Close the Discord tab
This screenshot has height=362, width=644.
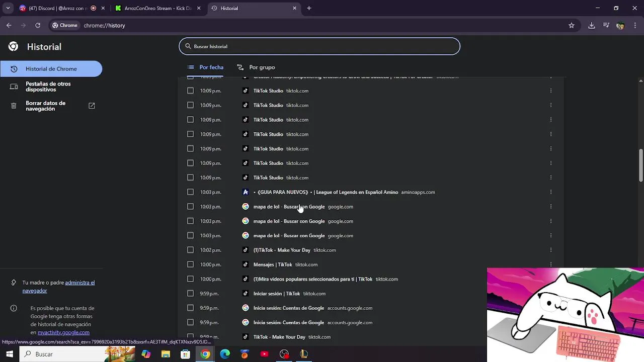click(x=103, y=8)
